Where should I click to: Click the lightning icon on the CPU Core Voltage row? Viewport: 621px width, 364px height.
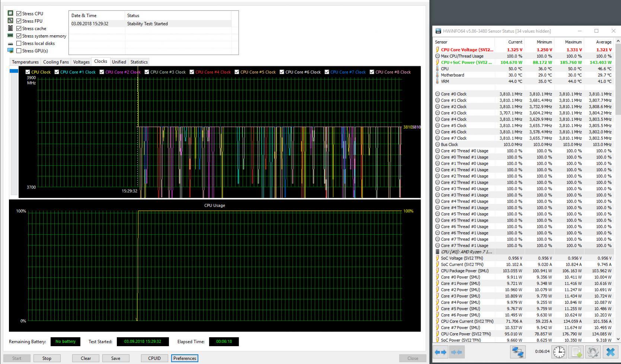click(x=437, y=49)
